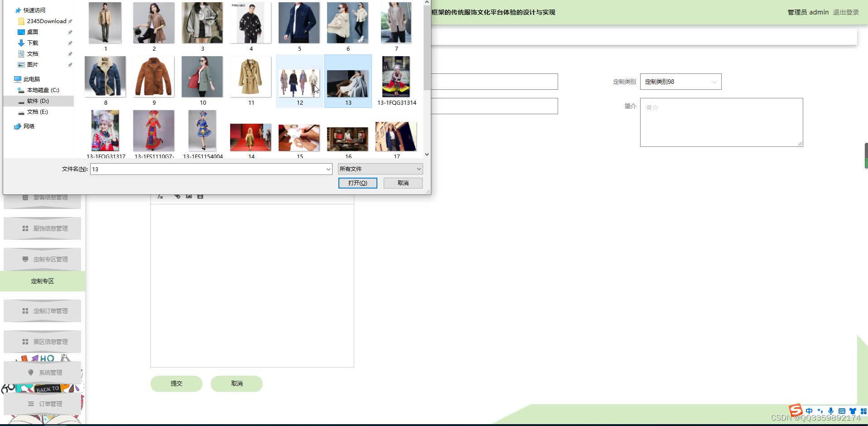Viewport: 868px width, 426px height.
Task: Cancel the file open dialog
Action: tap(403, 183)
